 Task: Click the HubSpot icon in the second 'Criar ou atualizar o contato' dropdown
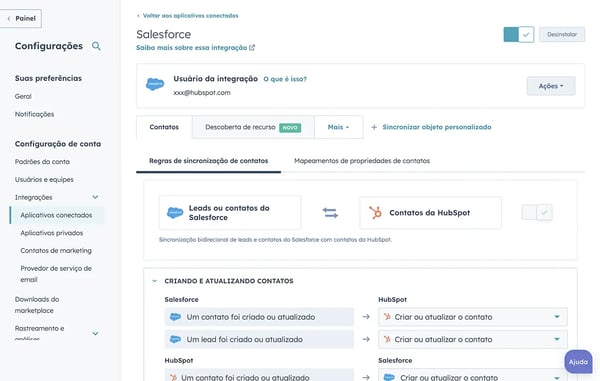387,339
